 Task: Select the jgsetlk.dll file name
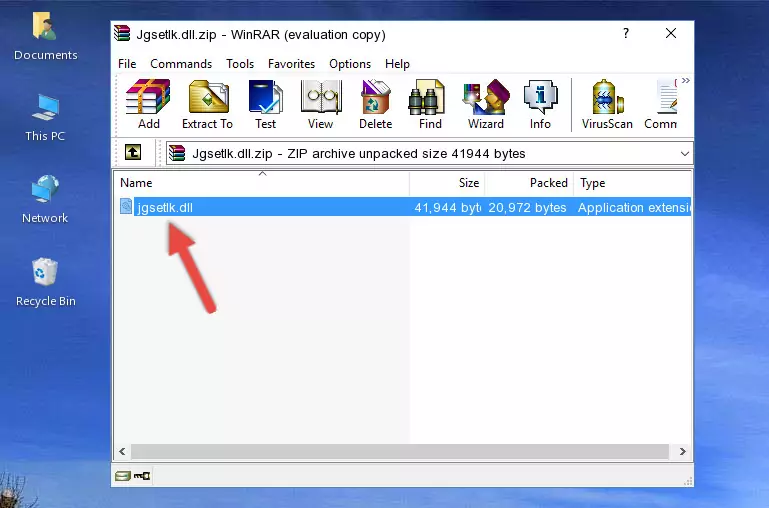[165, 207]
